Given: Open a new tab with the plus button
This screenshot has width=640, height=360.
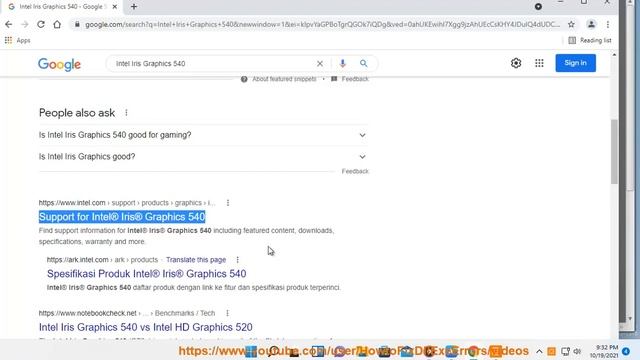Looking at the screenshot, I should click(x=134, y=7).
